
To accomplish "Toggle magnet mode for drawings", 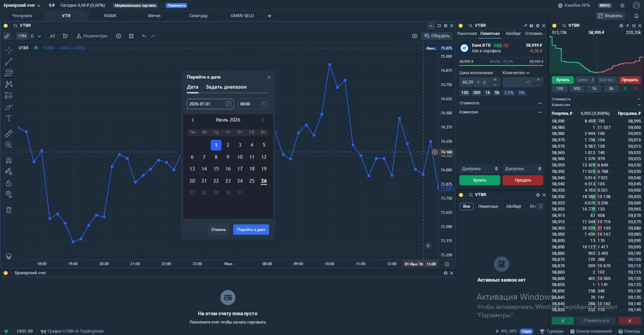I will pos(9,160).
